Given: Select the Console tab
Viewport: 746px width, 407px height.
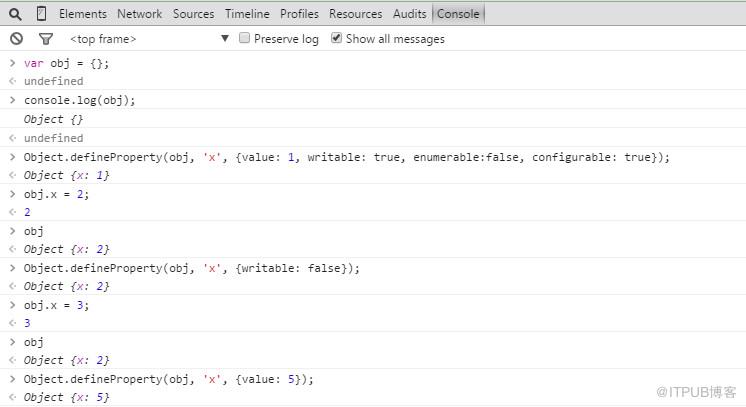Looking at the screenshot, I should click(x=458, y=14).
